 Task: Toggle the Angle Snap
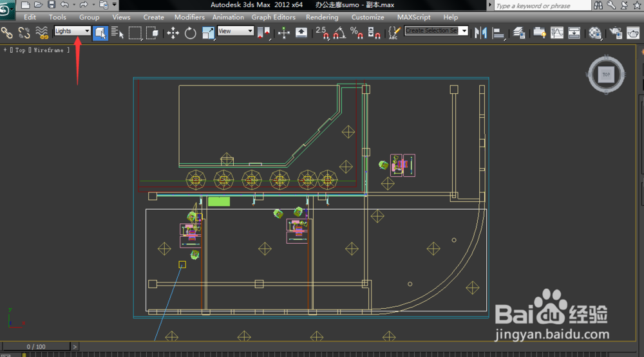pos(339,32)
